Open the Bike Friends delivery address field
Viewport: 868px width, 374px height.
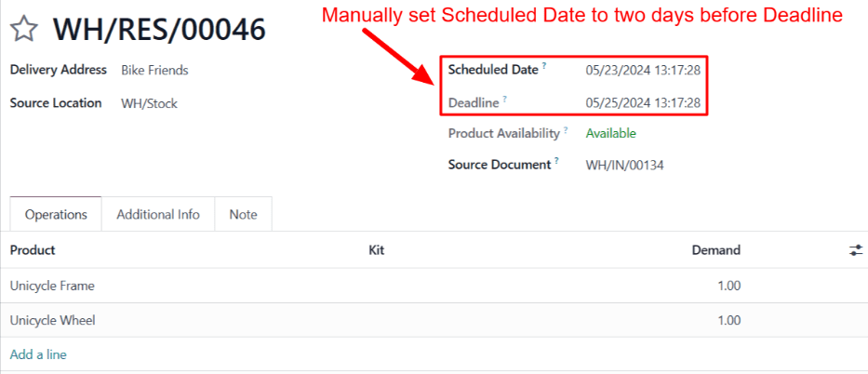pyautogui.click(x=154, y=70)
